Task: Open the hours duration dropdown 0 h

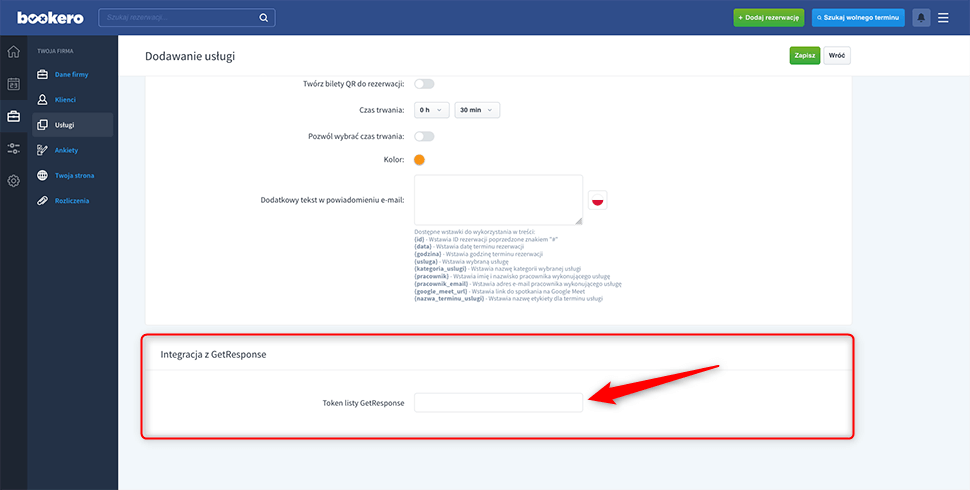Action: [x=431, y=110]
